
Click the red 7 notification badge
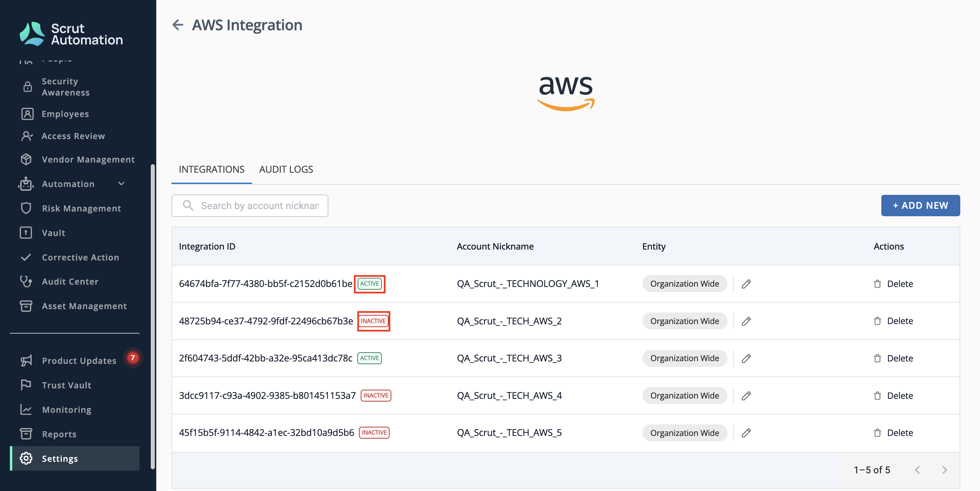133,357
